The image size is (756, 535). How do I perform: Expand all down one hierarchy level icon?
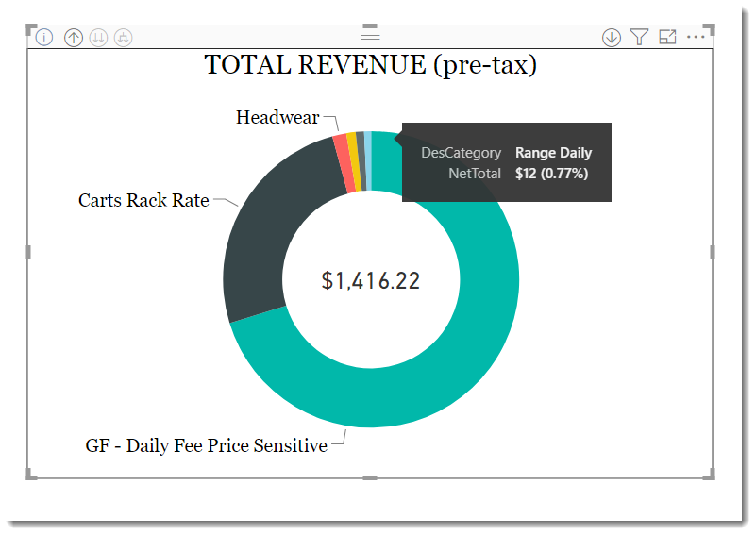(124, 38)
